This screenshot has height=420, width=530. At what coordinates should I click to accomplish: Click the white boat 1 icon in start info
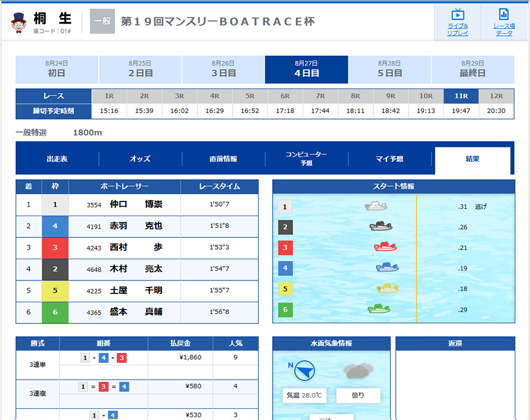[376, 206]
